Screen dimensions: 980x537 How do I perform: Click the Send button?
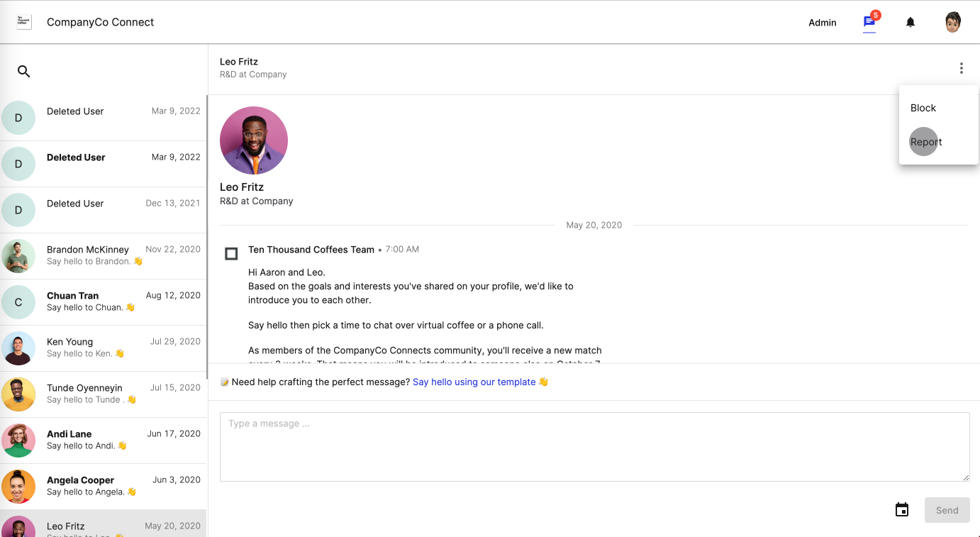(947, 510)
